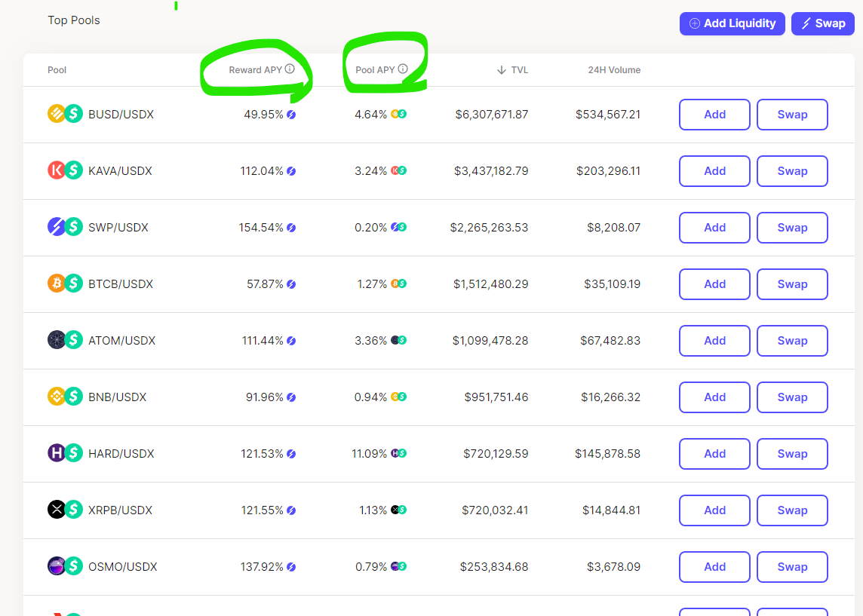This screenshot has width=863, height=616.
Task: Click the Pool APY info icon
Action: (x=403, y=69)
